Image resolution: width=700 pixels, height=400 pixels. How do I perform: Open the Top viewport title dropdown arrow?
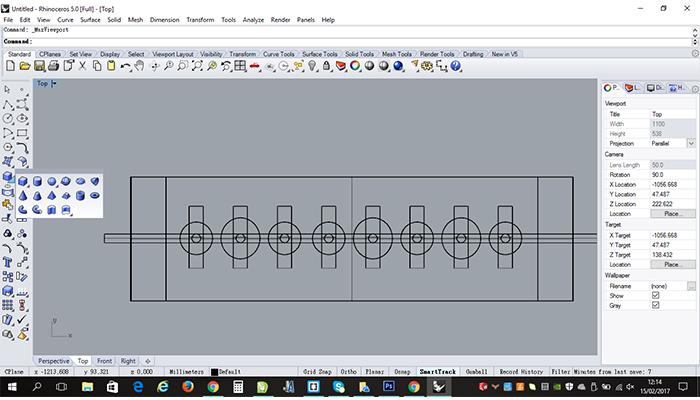point(54,83)
